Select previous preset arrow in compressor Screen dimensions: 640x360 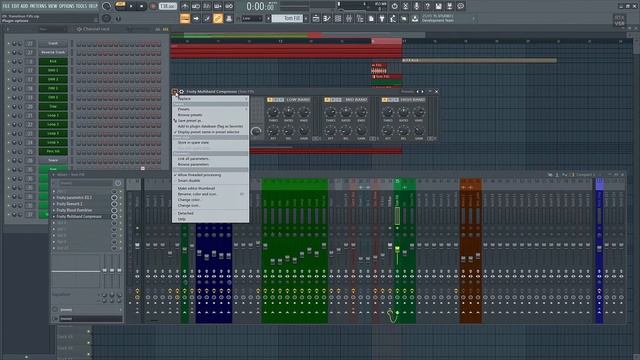tap(417, 92)
